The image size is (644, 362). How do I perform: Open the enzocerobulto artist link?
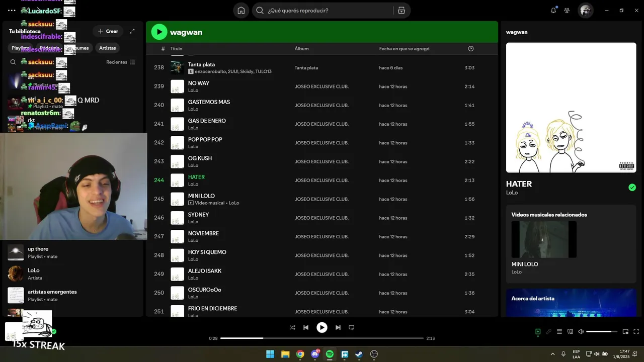[210, 71]
